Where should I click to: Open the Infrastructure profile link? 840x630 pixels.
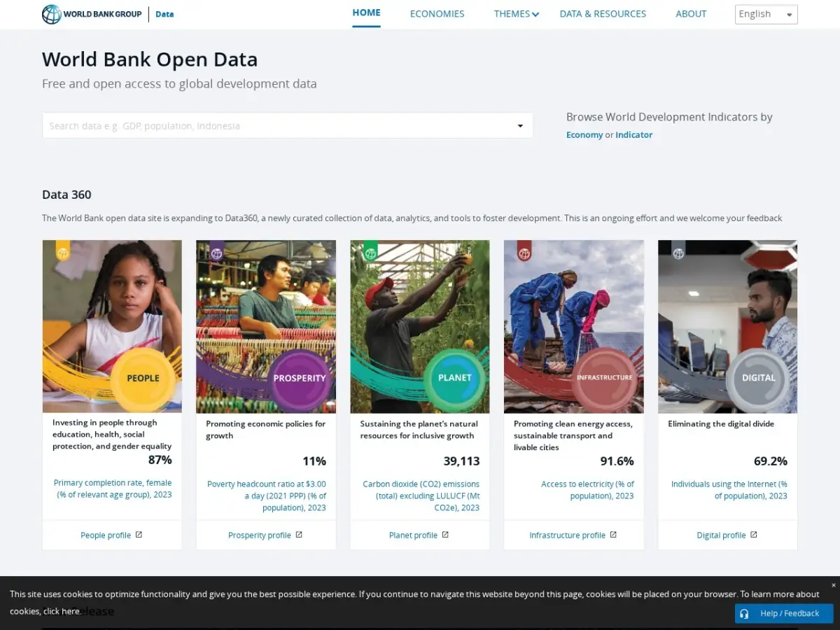tap(567, 535)
